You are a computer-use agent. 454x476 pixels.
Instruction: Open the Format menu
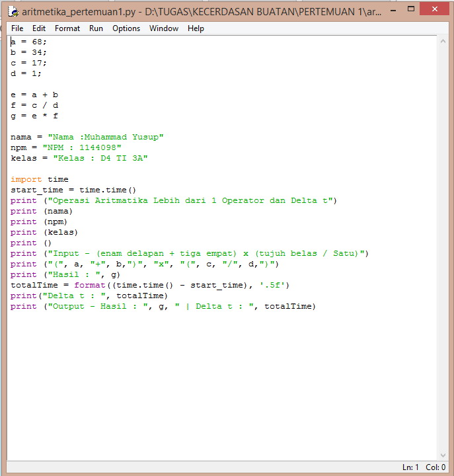coord(67,28)
